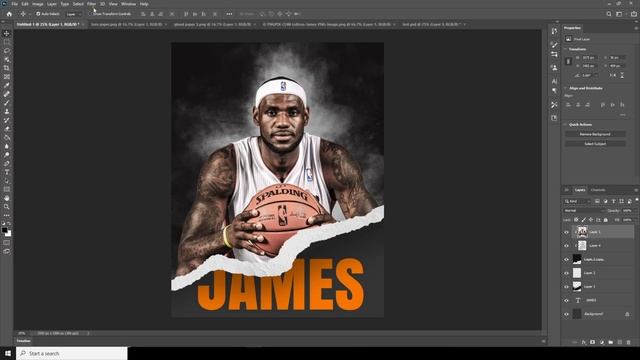
Task: Select the Eyedropper tool
Action: point(7,85)
